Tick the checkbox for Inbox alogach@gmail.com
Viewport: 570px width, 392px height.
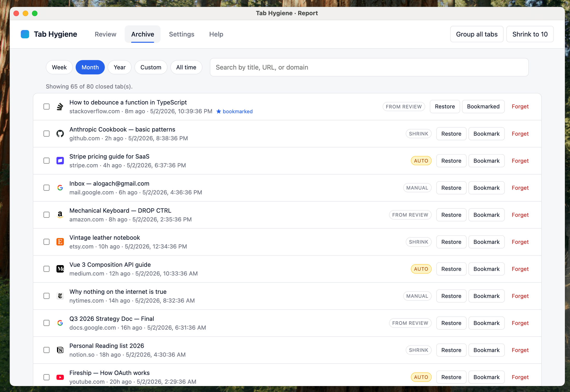pyautogui.click(x=47, y=188)
